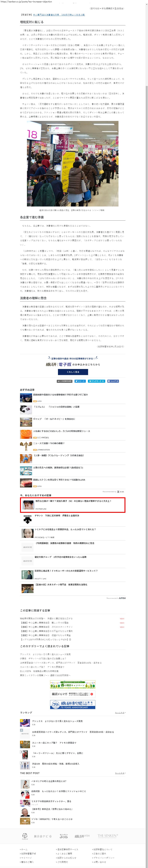The height and width of the screenshot is (868, 148).
Task: Click the 繊研メルマガ banner
Action: 73,694
